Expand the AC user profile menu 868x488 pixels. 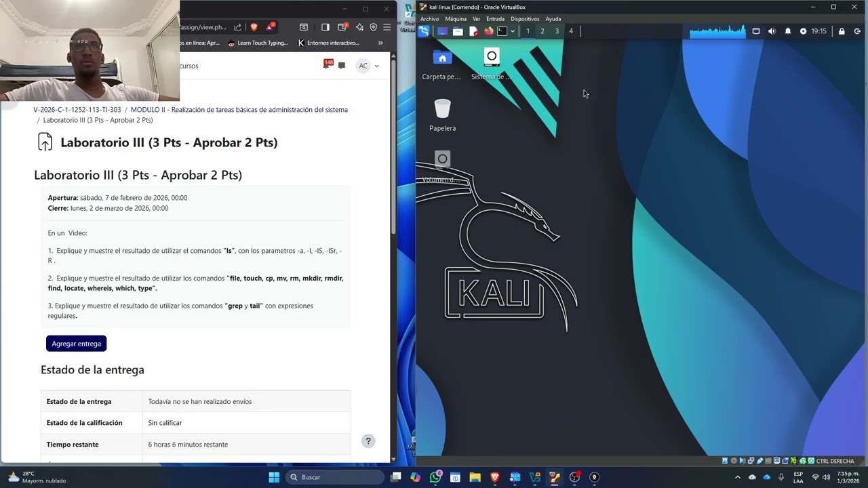tap(368, 66)
